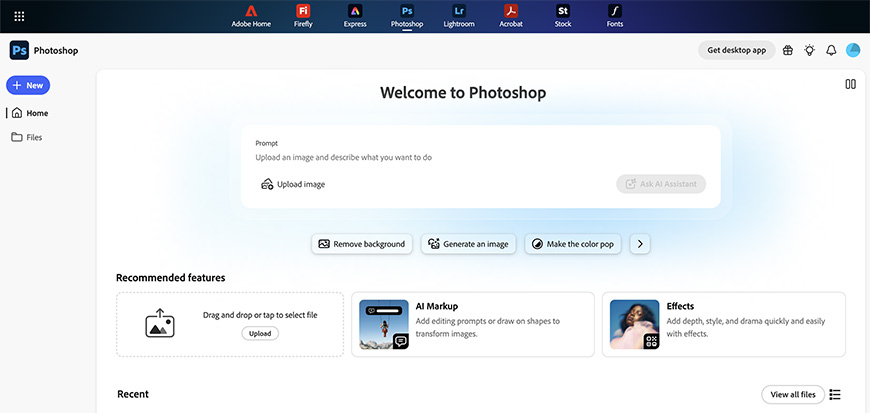The height and width of the screenshot is (413, 870).
Task: Select the Photoshop app tab
Action: [x=407, y=16]
